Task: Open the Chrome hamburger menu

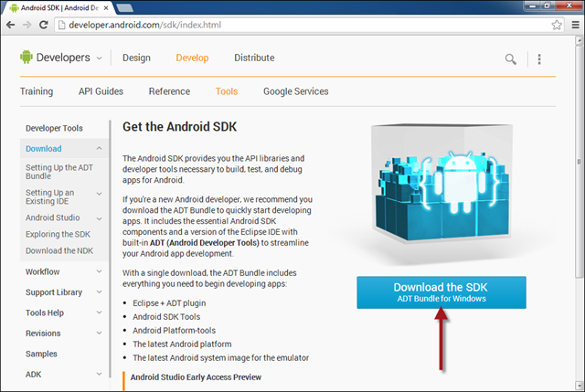Action: (576, 25)
